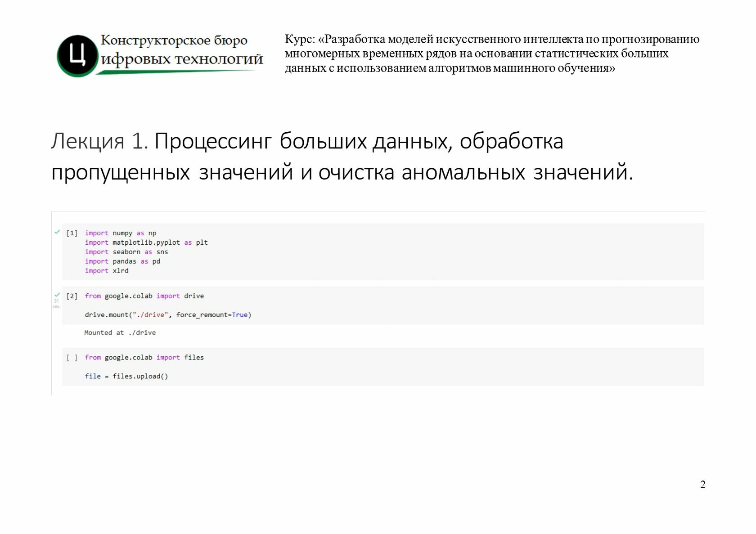Image resolution: width=756 pixels, height=534 pixels.
Task: Click the 'Mounted at ./drive' output
Action: 120,333
